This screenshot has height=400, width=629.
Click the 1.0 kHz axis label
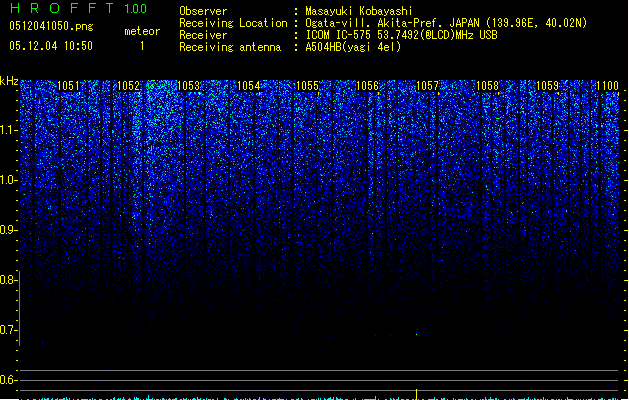(x=8, y=180)
